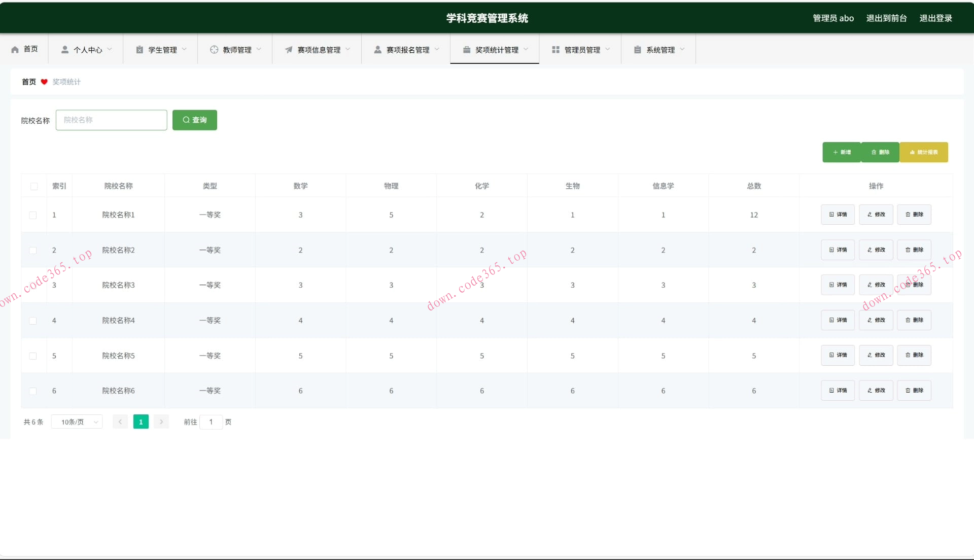Click the 管理员管理 grid icon

pos(555,50)
